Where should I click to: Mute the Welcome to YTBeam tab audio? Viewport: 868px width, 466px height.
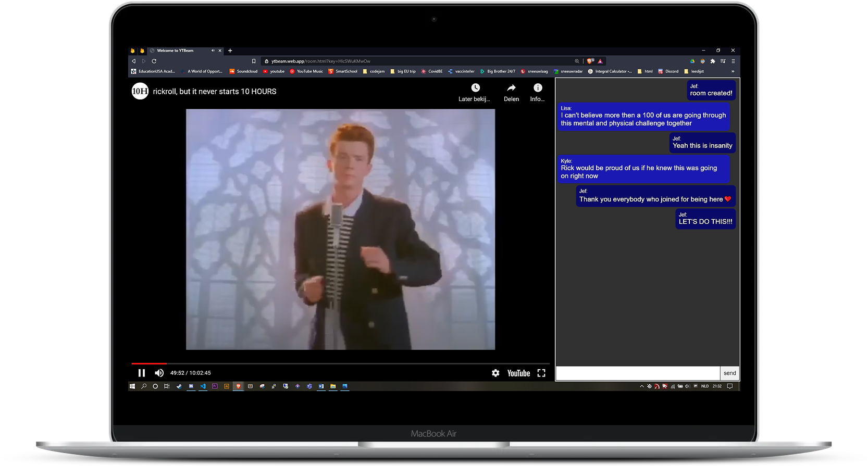tap(213, 51)
